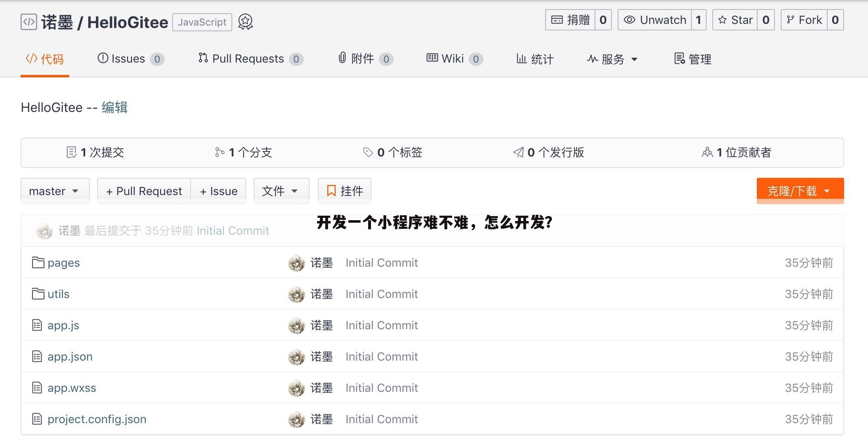
Task: Open the project.config.json file
Action: 97,419
